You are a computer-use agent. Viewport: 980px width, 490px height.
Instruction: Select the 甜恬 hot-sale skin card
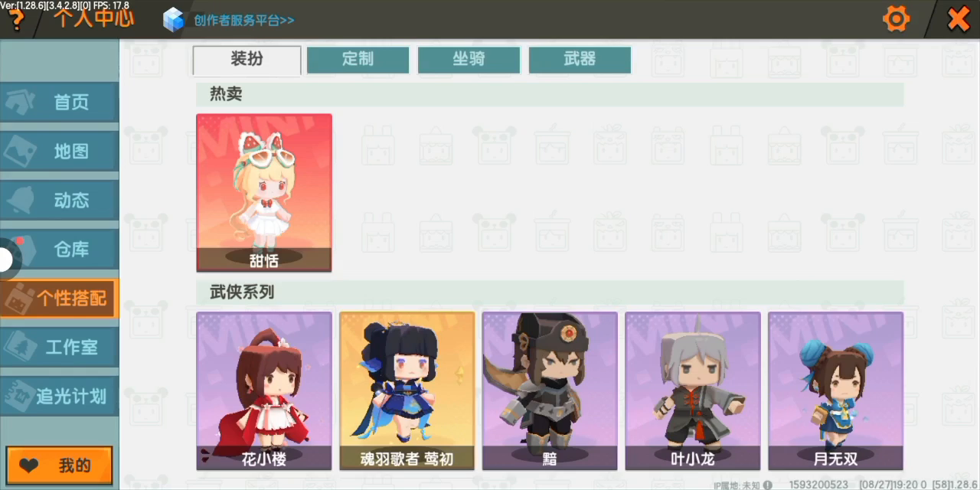click(264, 193)
